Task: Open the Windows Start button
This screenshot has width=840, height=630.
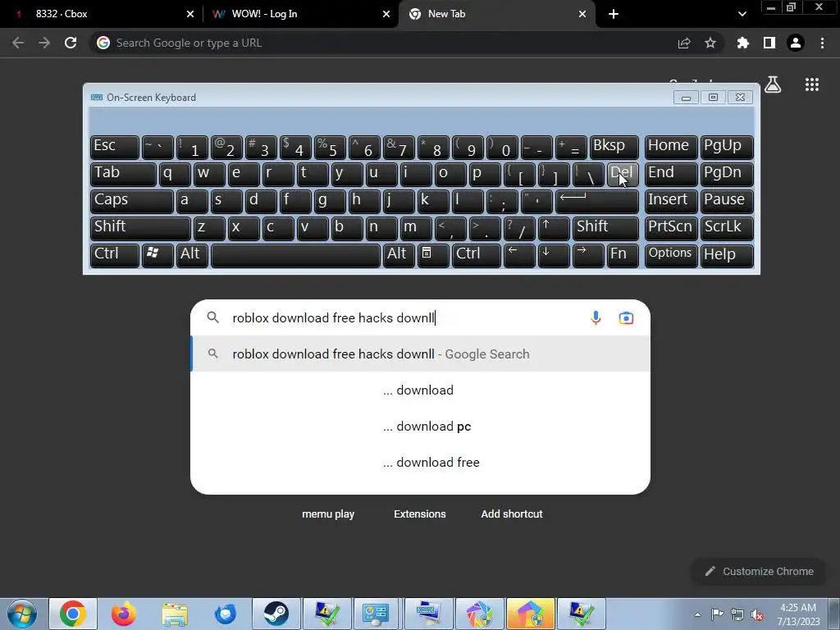Action: [x=22, y=614]
